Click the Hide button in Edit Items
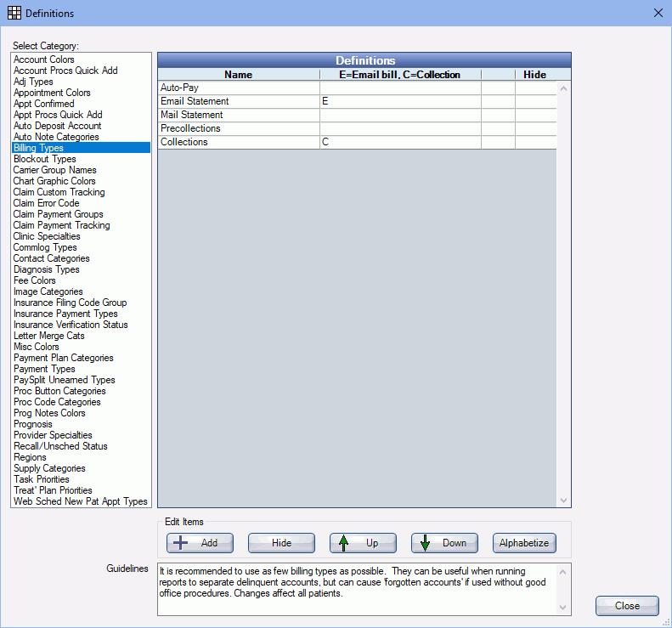 coord(281,543)
